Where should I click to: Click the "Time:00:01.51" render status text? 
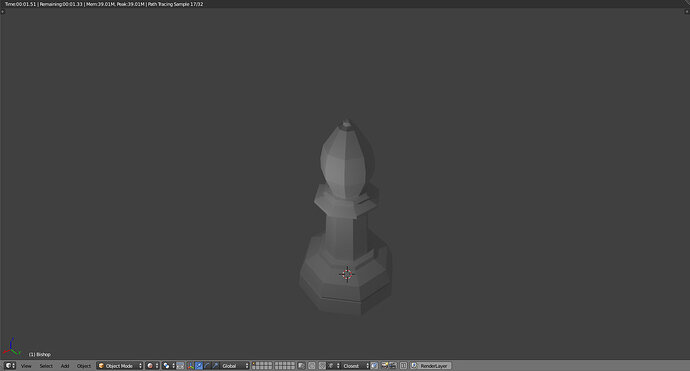(x=20, y=4)
